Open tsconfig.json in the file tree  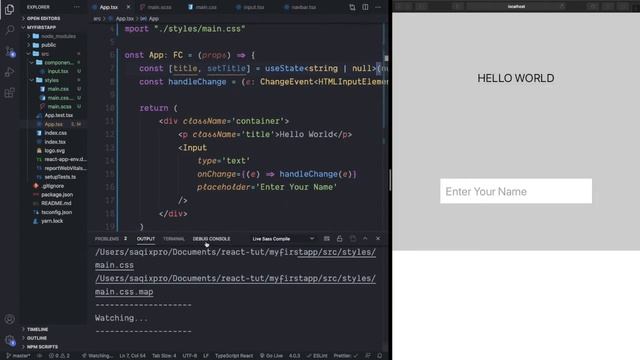(56, 212)
